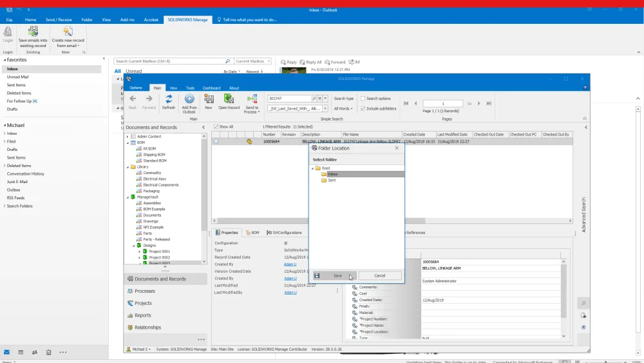
Task: Click the floppy disk icon on Save button
Action: 317,276
